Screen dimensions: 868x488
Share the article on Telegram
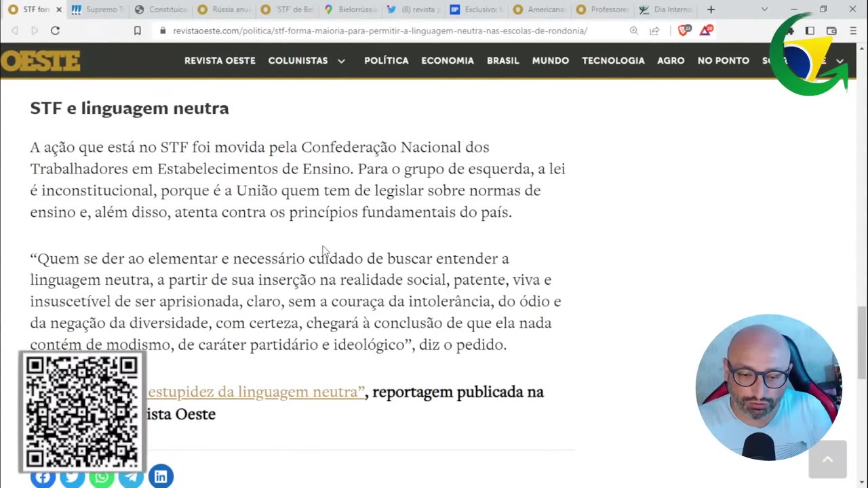131,476
